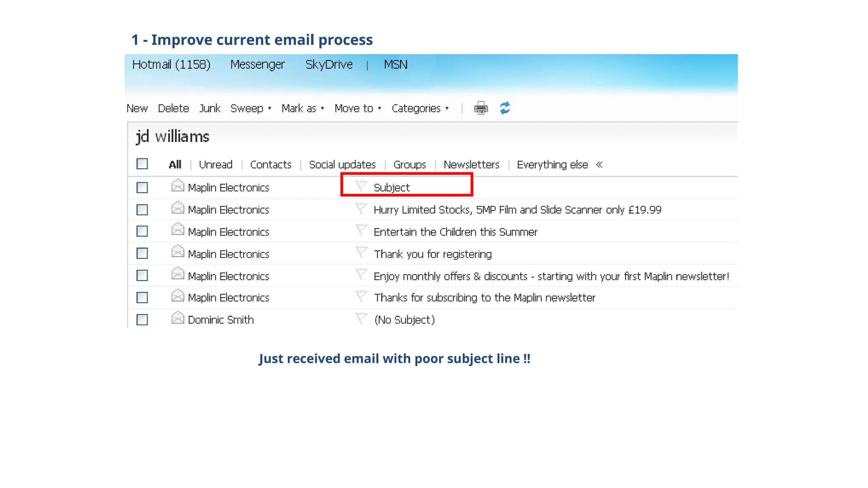
Task: Open MSN from the top bar
Action: click(396, 64)
